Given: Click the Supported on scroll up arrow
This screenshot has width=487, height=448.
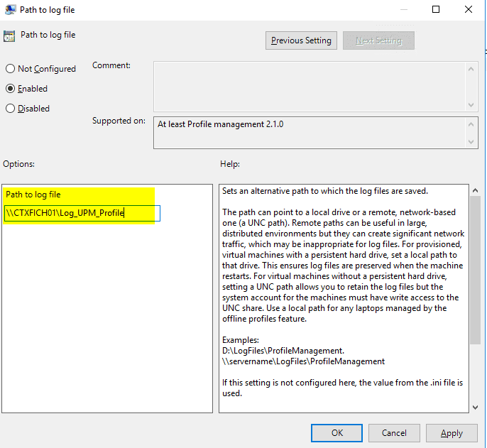Looking at the screenshot, I should 471,124.
